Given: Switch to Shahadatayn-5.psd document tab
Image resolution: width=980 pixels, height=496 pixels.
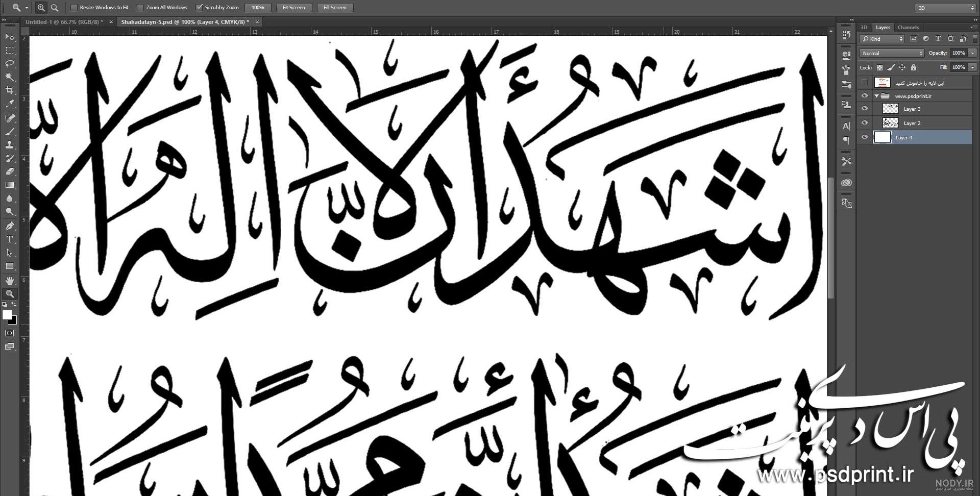Looking at the screenshot, I should click(185, 22).
